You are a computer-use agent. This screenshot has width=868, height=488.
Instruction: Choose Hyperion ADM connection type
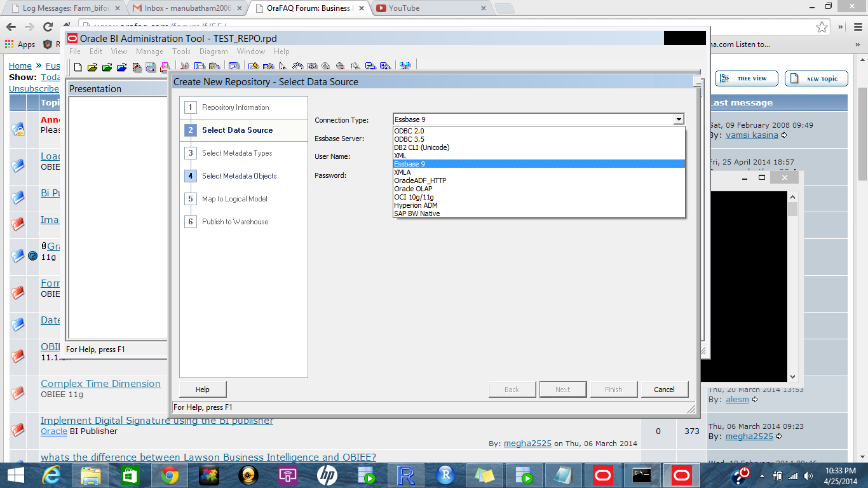pyautogui.click(x=539, y=205)
